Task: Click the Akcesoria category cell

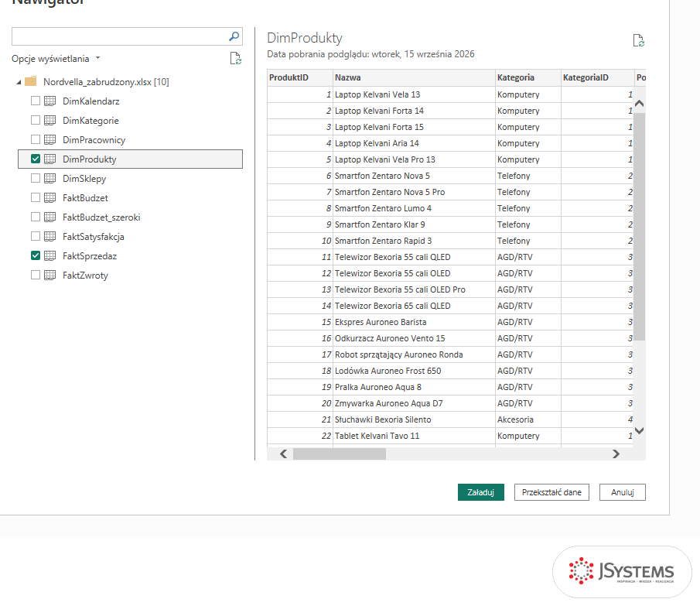Action: click(528, 419)
